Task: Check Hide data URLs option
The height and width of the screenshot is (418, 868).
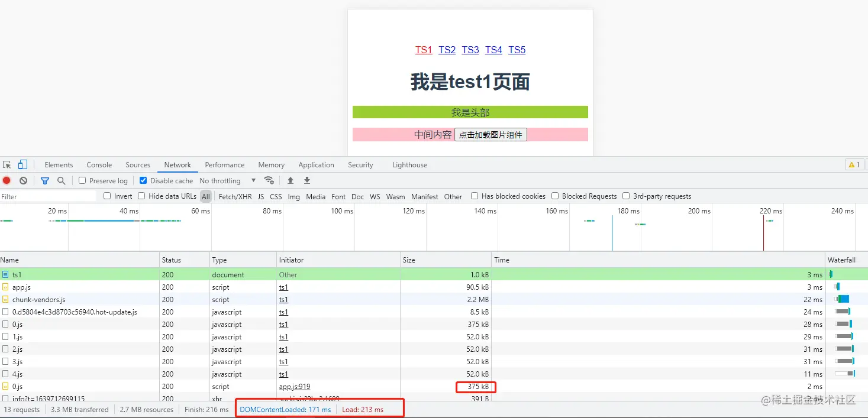Action: tap(141, 196)
